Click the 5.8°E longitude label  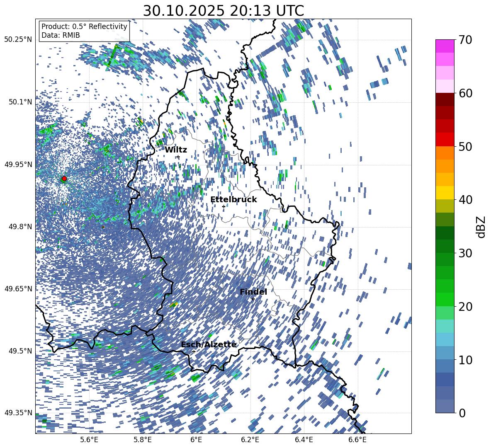click(x=143, y=440)
